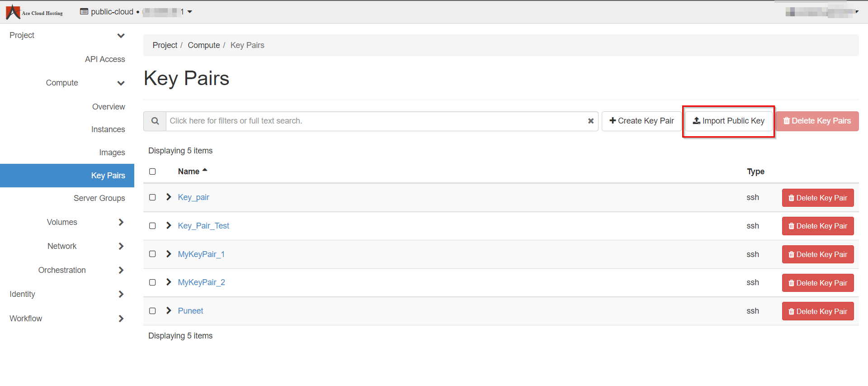Image resolution: width=868 pixels, height=386 pixels.
Task: Tick the select-all checkbox in header
Action: pyautogui.click(x=153, y=172)
